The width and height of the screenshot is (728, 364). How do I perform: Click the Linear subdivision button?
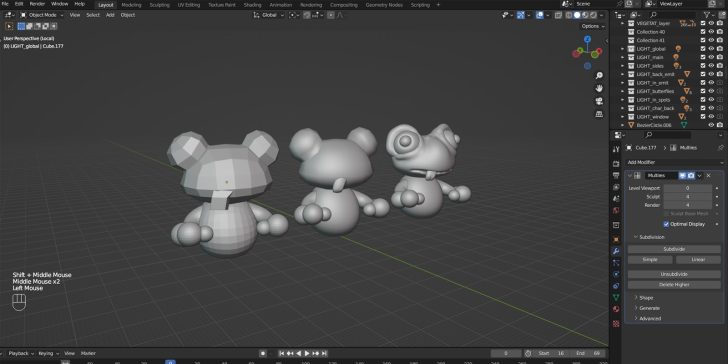(x=698, y=260)
